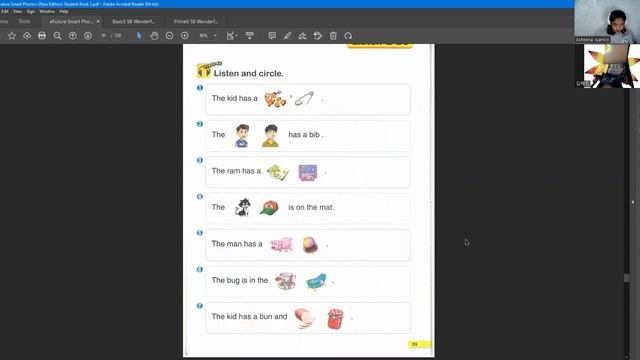This screenshot has width=640, height=360.
Task: Click the text 'The ram has a'
Action: pos(236,171)
